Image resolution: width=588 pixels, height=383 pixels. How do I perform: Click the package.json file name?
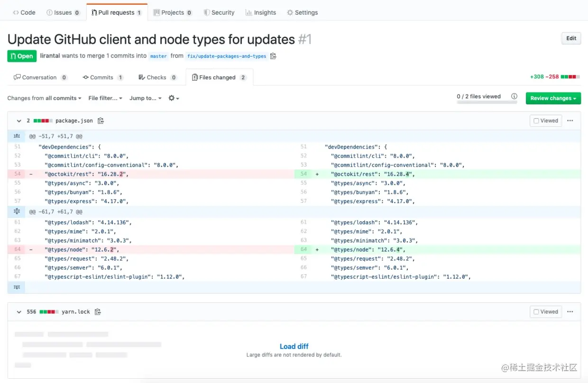point(74,121)
